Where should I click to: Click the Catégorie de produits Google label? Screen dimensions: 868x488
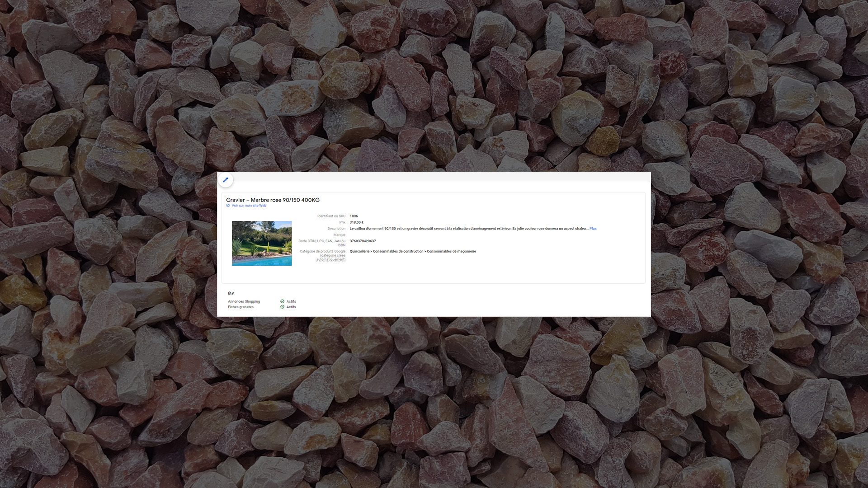click(x=322, y=251)
